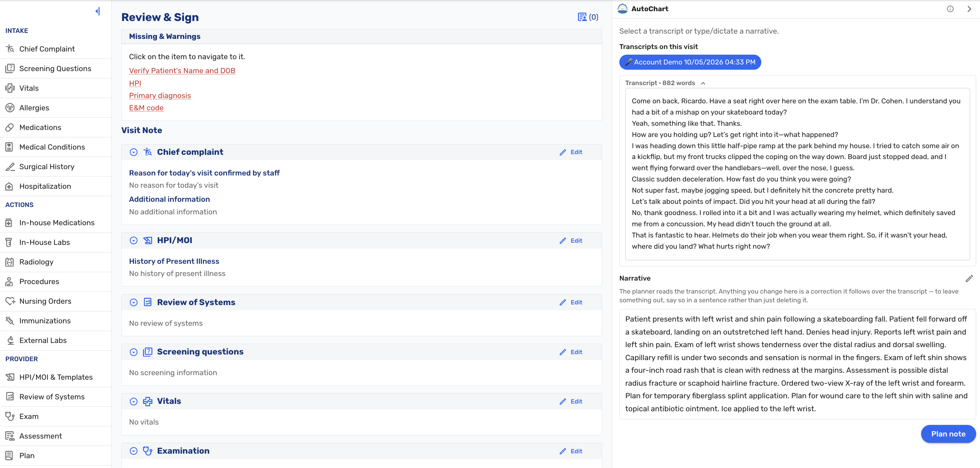This screenshot has height=468, width=980.
Task: Click the HPI missing item link
Action: (135, 83)
